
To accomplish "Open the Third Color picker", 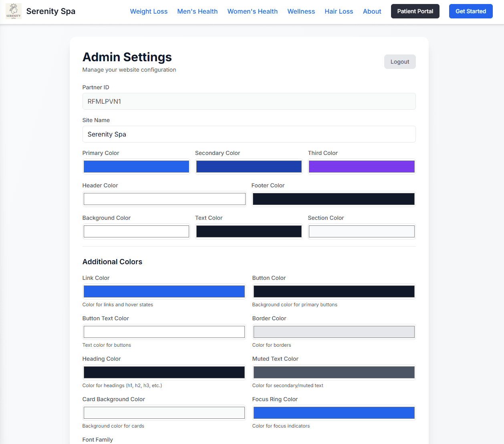I will pyautogui.click(x=361, y=166).
